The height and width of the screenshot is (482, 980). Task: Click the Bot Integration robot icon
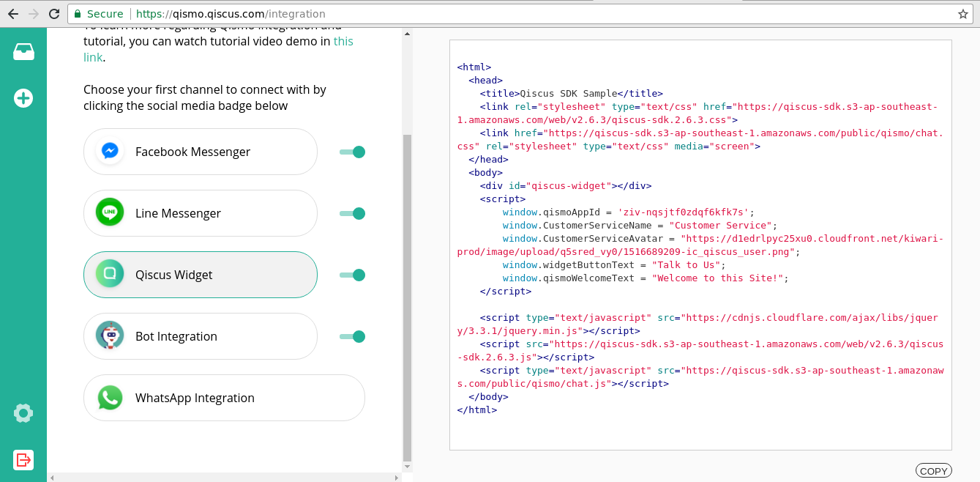[x=110, y=336]
